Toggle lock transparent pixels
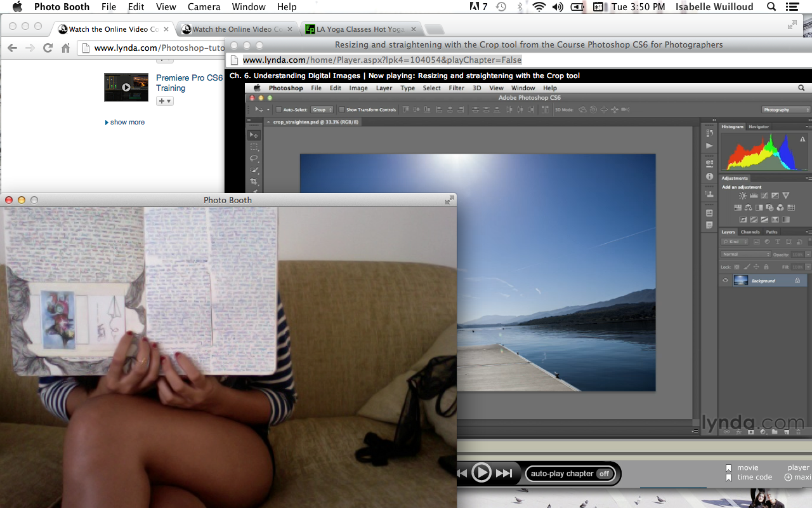 pyautogui.click(x=738, y=267)
